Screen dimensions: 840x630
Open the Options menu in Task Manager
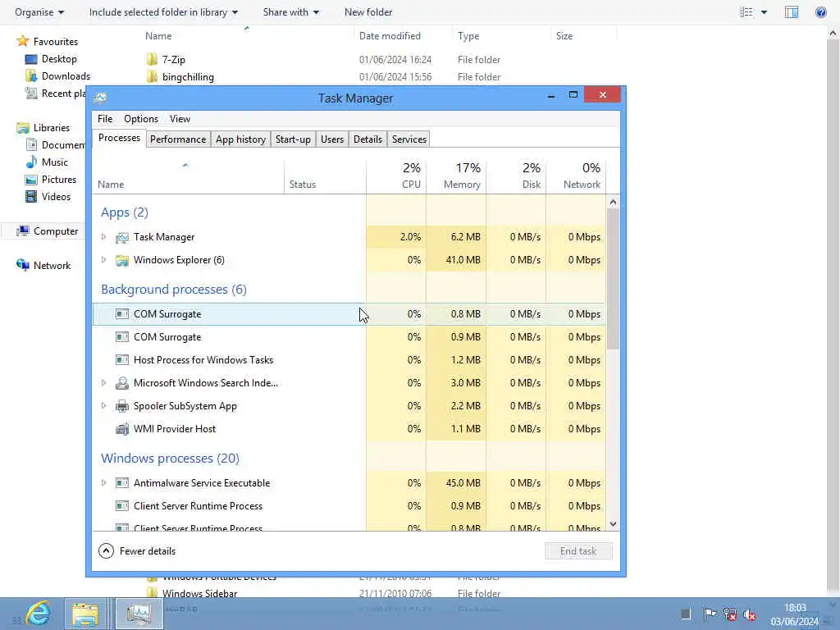141,119
